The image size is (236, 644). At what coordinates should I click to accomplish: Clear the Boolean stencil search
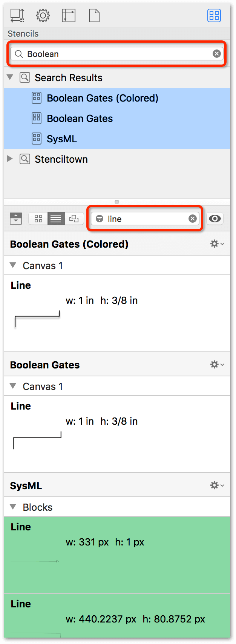click(x=216, y=54)
